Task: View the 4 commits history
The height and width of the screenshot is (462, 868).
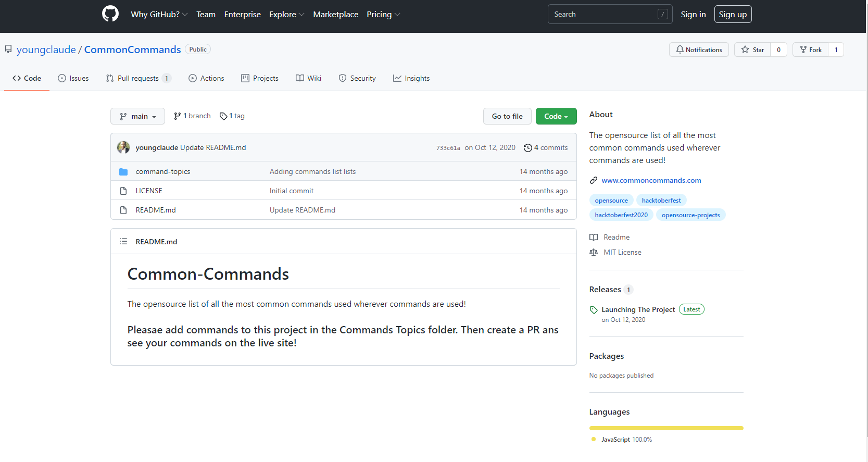Action: click(x=546, y=148)
